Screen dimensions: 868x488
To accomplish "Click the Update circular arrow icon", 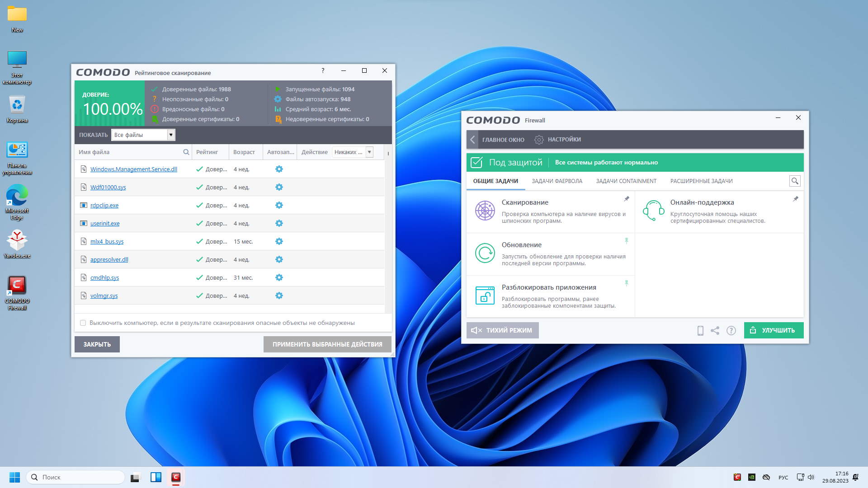I will [485, 253].
